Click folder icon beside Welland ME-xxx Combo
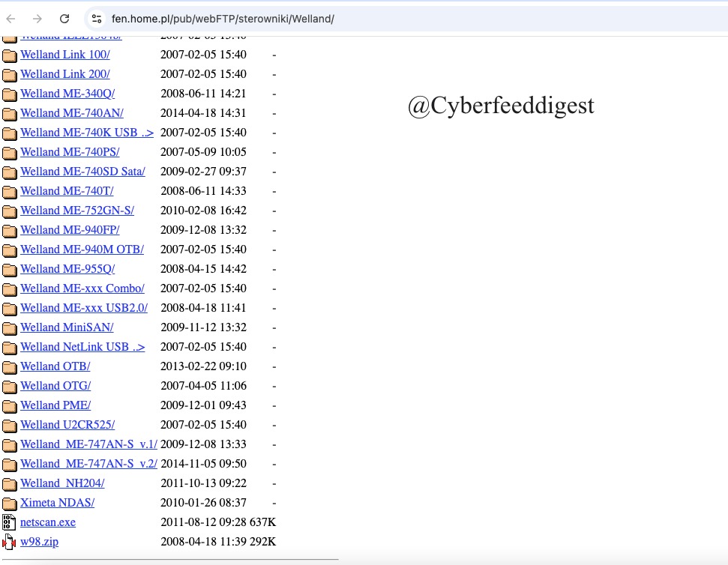The image size is (728, 565). tap(9, 289)
